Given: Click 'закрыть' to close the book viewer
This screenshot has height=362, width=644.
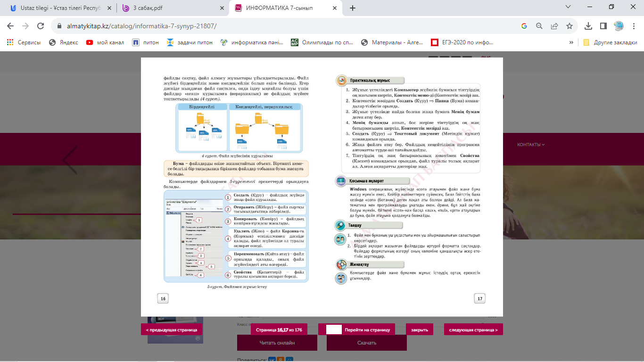Looking at the screenshot, I should click(420, 329).
